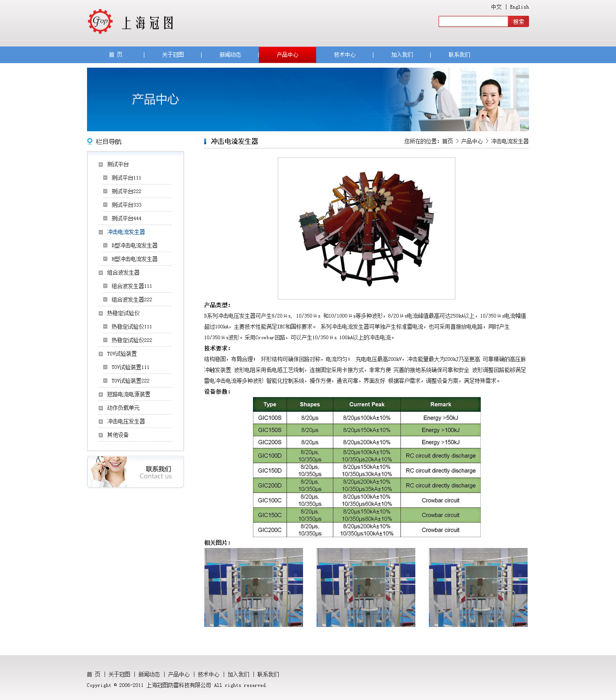Click the 栏目导航 sidebar header icon

[x=90, y=142]
